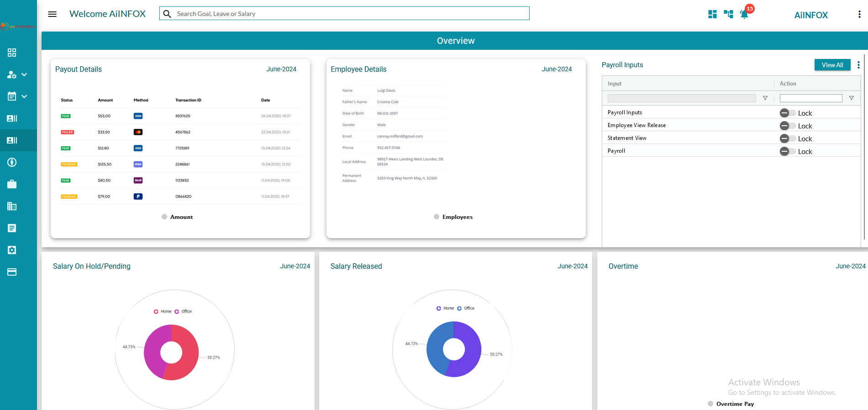Image resolution: width=868 pixels, height=410 pixels.
Task: Open the filter dropdown for Input column
Action: pyautogui.click(x=765, y=98)
